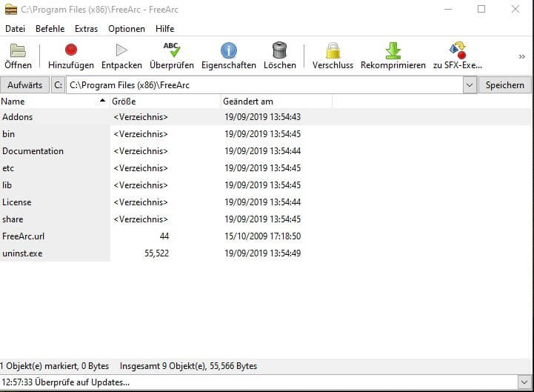Click the uninst.exe date 19/09/2019 13:54:49

pos(263,253)
